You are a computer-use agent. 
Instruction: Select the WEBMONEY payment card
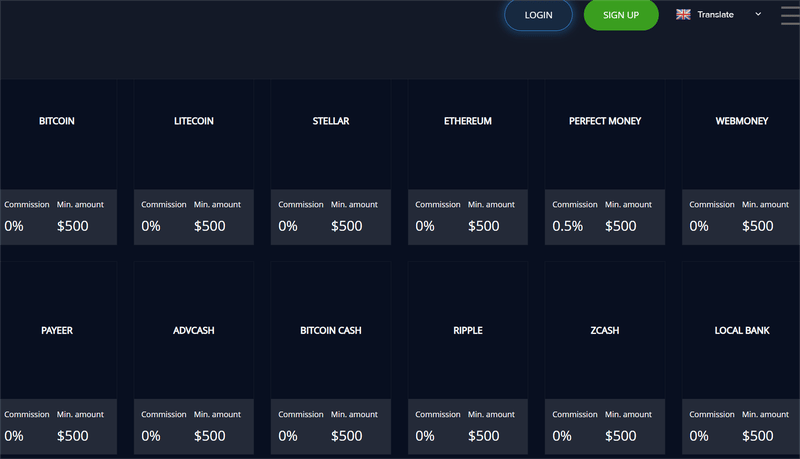[x=741, y=162]
